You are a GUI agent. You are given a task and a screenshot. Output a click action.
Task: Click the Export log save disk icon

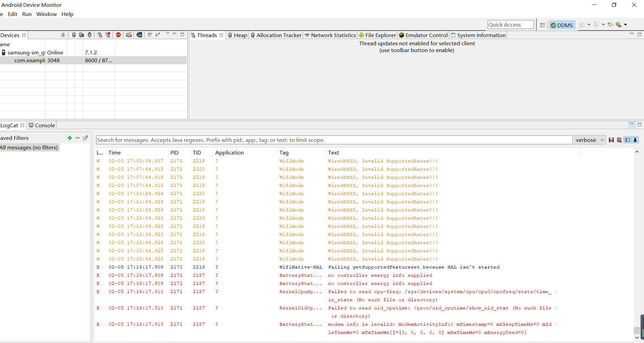[611, 140]
